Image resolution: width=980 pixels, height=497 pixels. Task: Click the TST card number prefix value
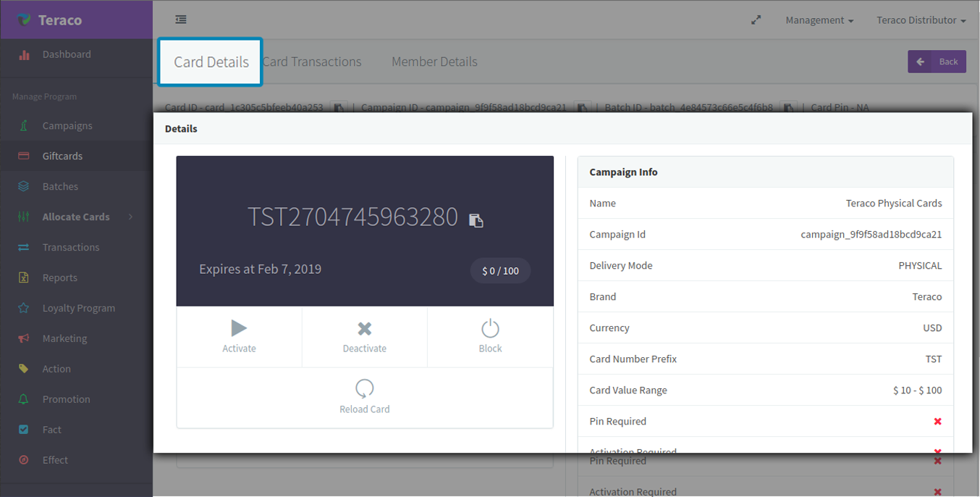[934, 359]
